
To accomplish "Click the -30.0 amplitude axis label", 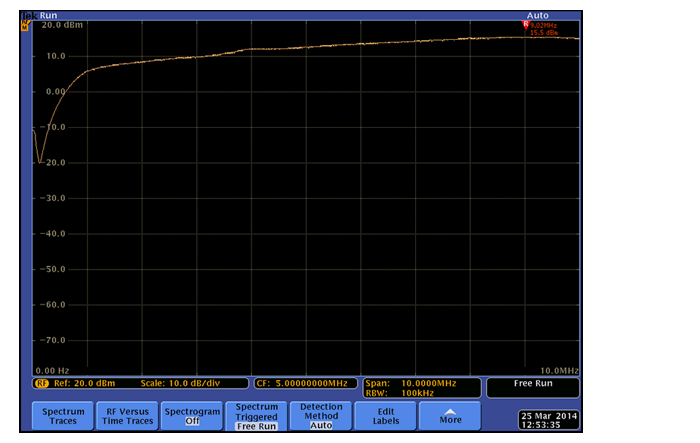I will pyautogui.click(x=53, y=198).
